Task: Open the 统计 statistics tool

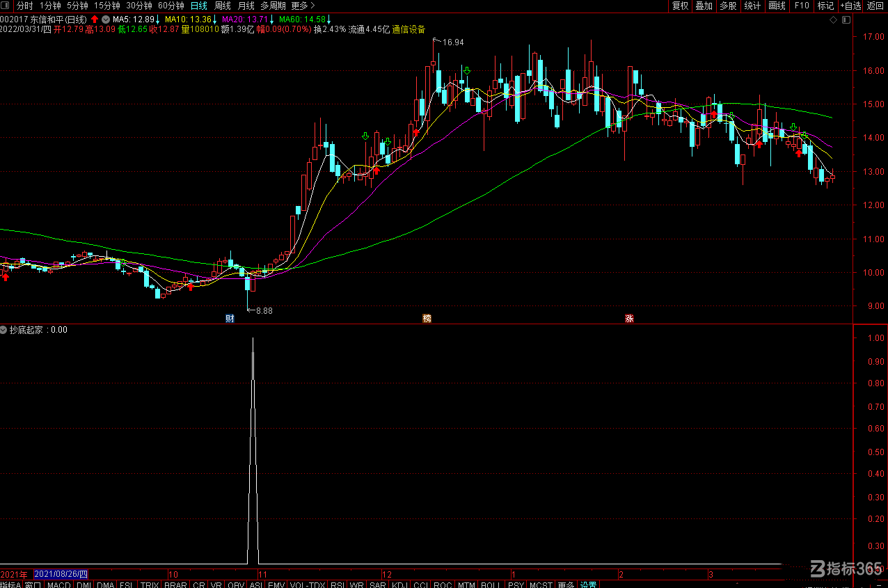Action: 752,6
